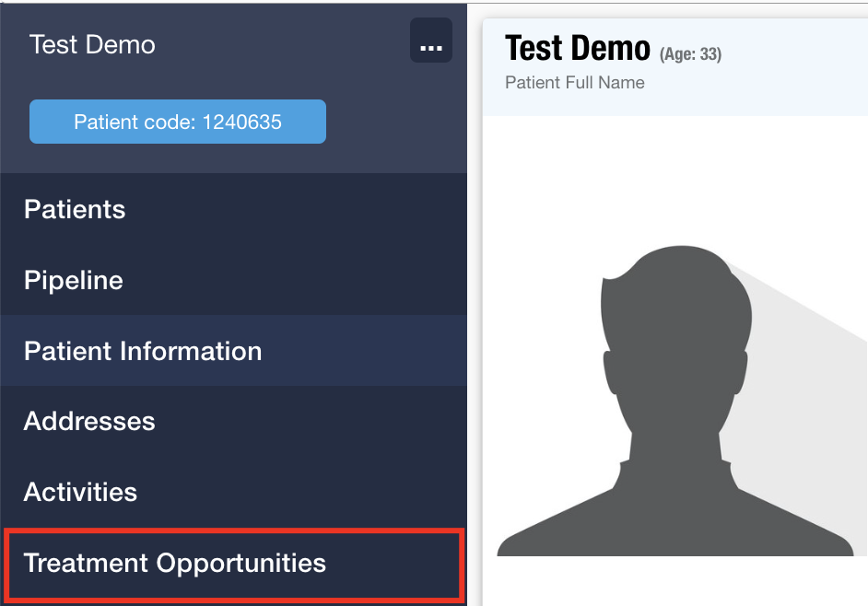
Task: Open the Addresses section
Action: (x=88, y=422)
